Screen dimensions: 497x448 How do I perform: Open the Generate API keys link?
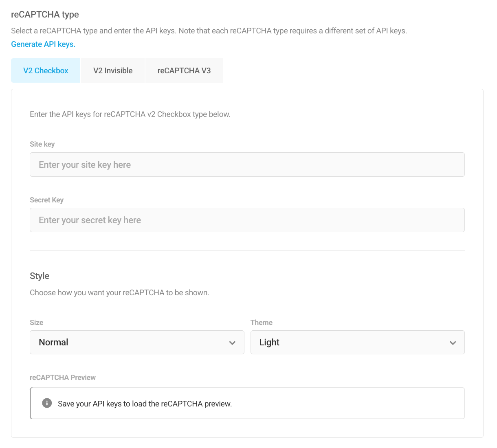(43, 44)
